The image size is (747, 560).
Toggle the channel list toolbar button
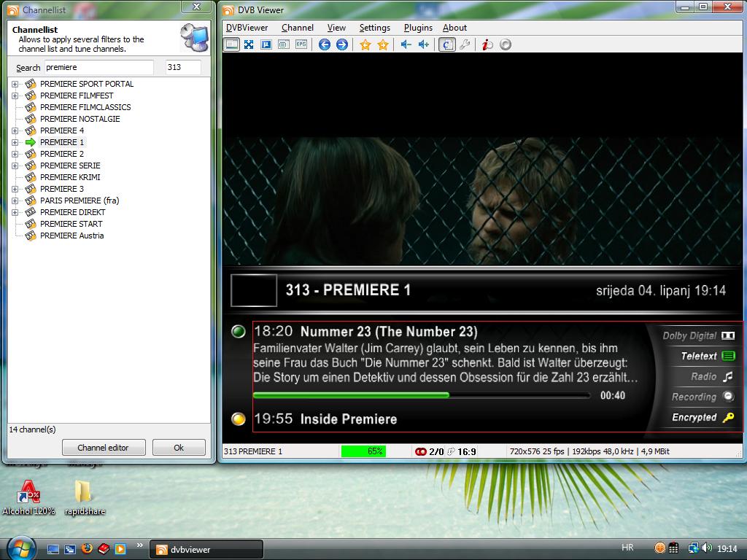click(x=447, y=44)
